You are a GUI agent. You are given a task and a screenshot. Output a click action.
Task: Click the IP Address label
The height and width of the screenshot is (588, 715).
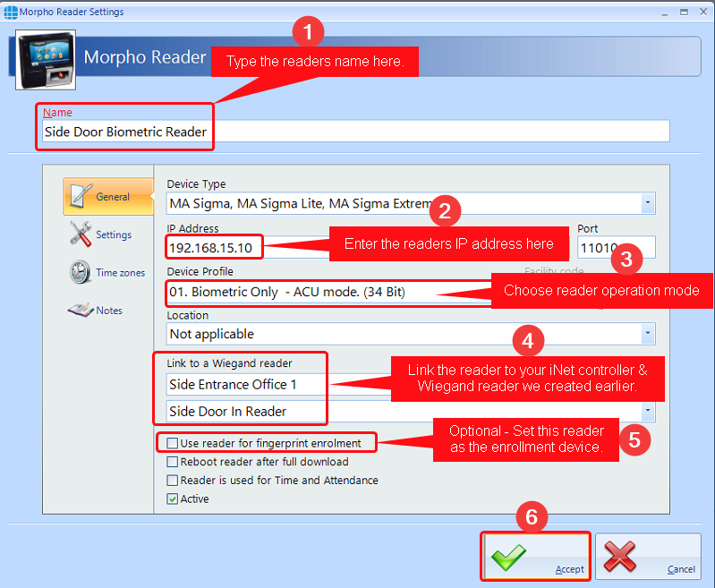click(x=192, y=228)
